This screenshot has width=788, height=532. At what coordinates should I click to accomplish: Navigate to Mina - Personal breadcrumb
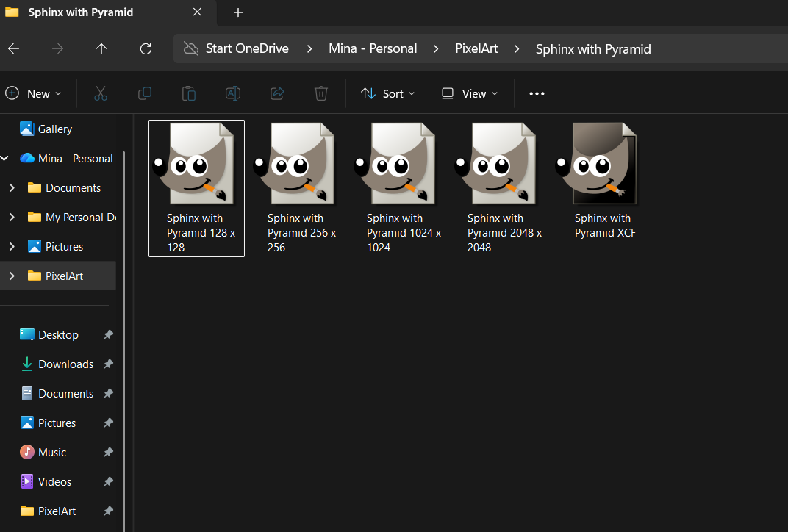coord(373,48)
